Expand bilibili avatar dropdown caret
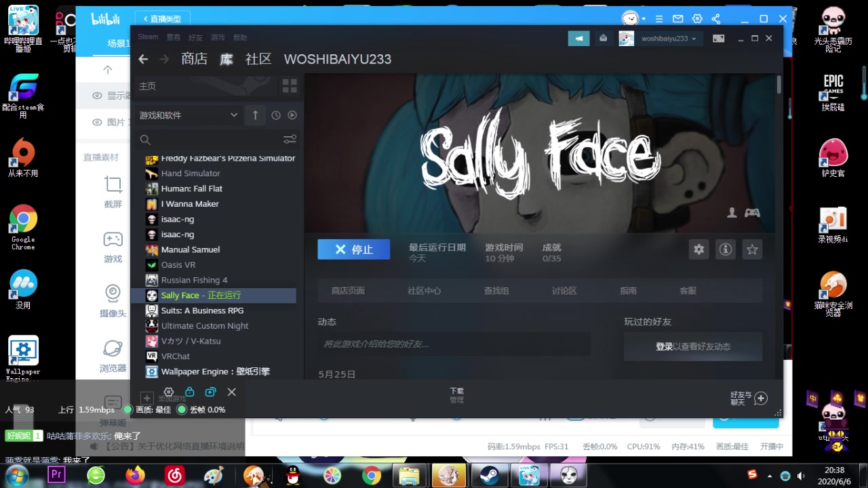Screen dimensions: 868x488 (644, 19)
